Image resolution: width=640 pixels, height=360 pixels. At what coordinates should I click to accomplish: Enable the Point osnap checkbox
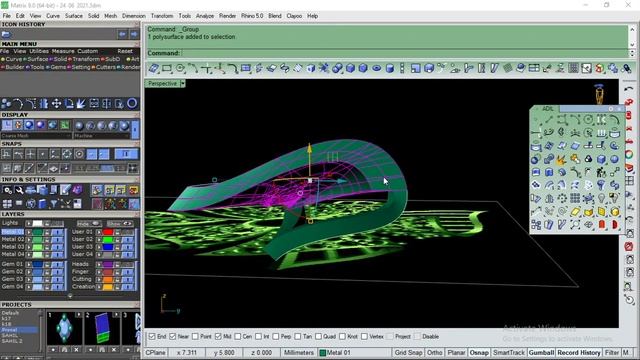coord(195,336)
